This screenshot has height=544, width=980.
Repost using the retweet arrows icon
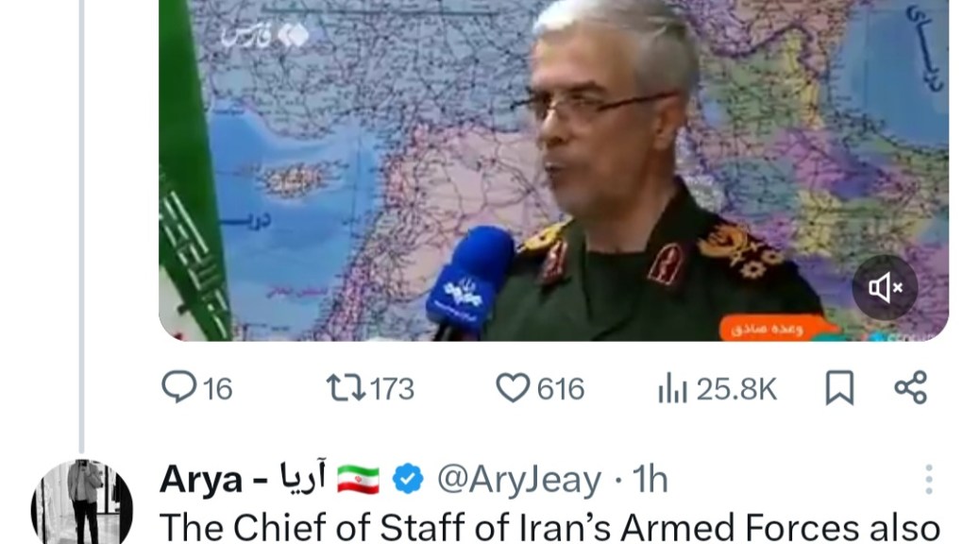click(x=346, y=387)
